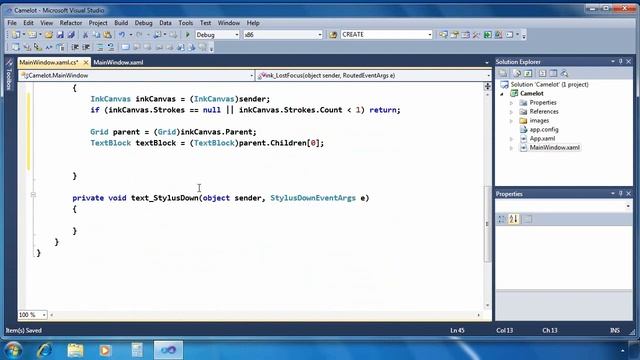This screenshot has width=640, height=360.
Task: Open the Build menu
Action: (x=121, y=23)
